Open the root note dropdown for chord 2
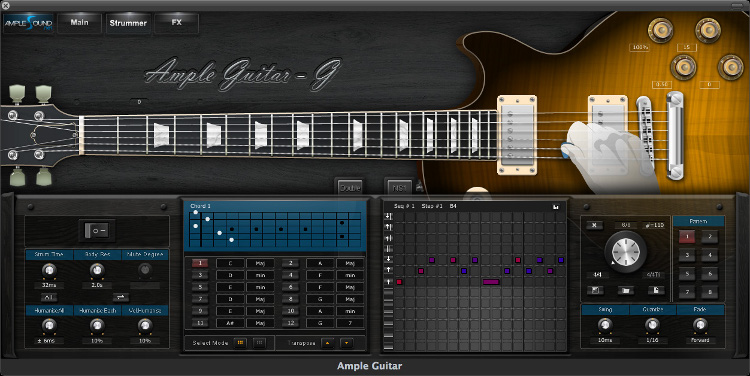This screenshot has height=376, width=750. (320, 263)
